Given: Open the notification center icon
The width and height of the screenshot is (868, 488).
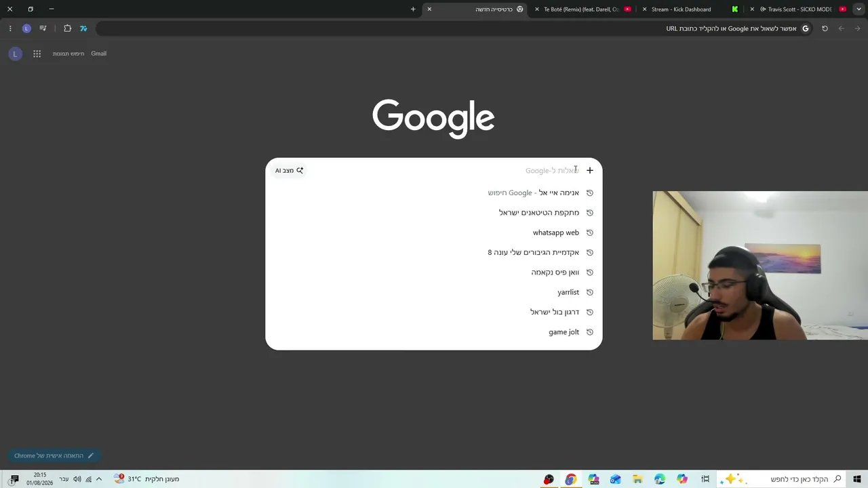Looking at the screenshot, I should (14, 479).
